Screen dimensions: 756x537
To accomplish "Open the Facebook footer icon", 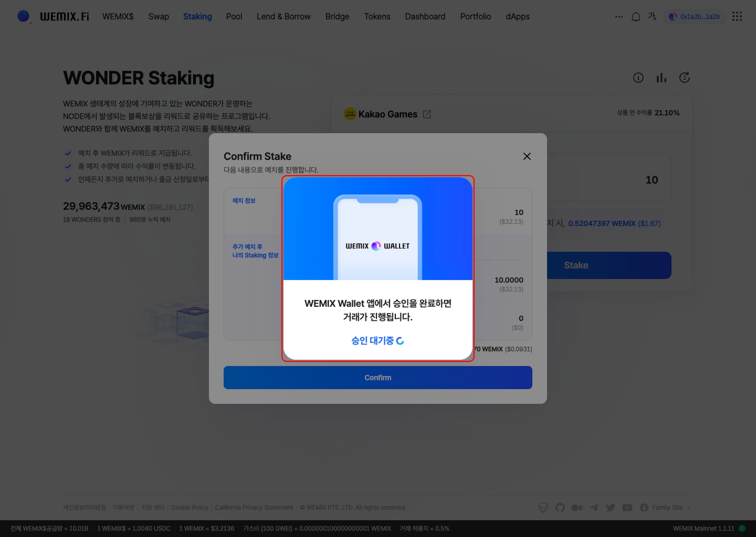I will click(644, 507).
